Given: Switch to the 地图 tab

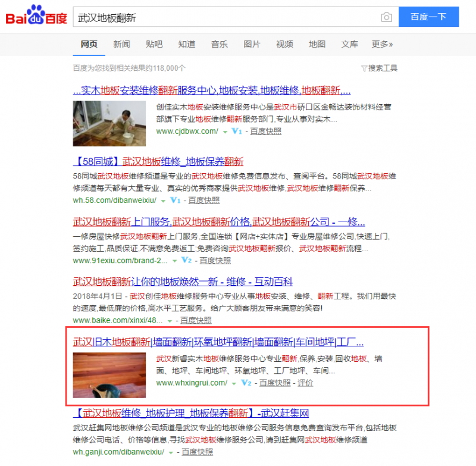Looking at the screenshot, I should pos(317,44).
